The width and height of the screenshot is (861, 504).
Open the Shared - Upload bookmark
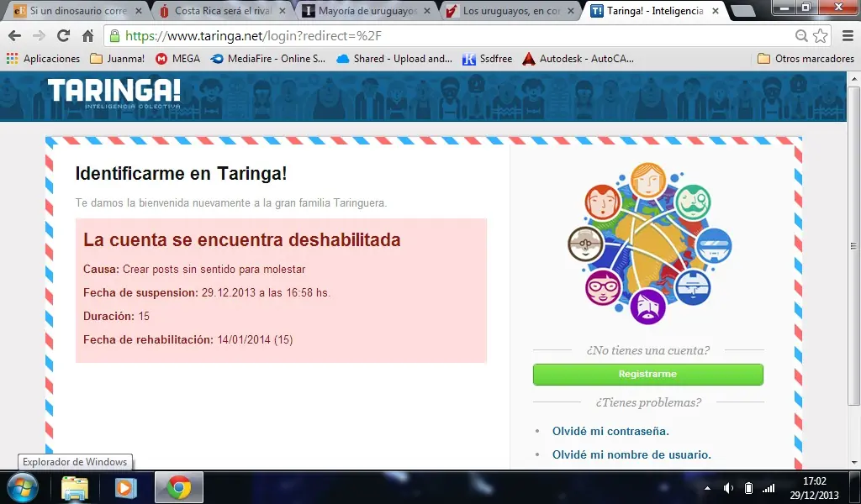pos(394,59)
